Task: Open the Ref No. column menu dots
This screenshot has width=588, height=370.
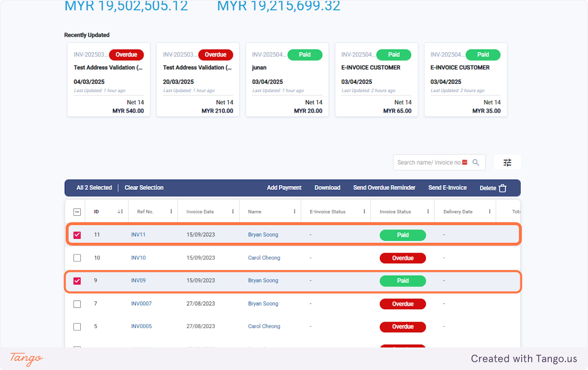Action: [171, 211]
